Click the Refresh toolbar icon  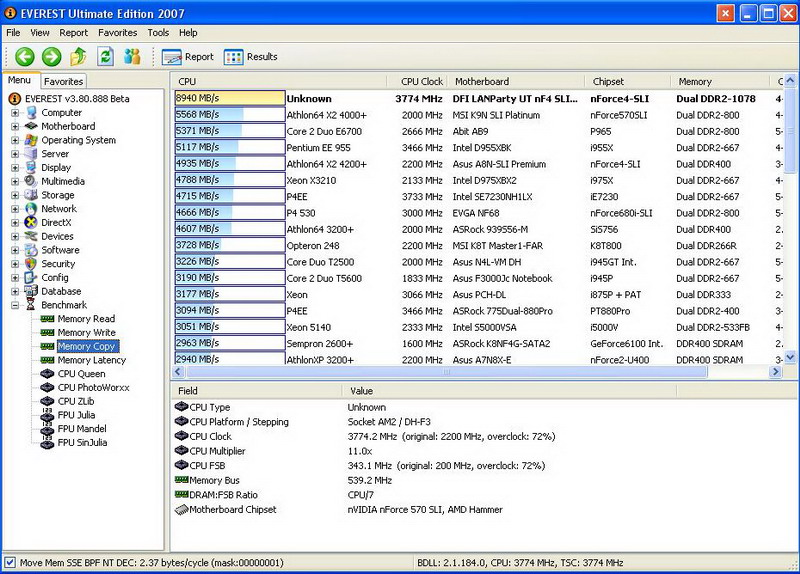point(106,57)
